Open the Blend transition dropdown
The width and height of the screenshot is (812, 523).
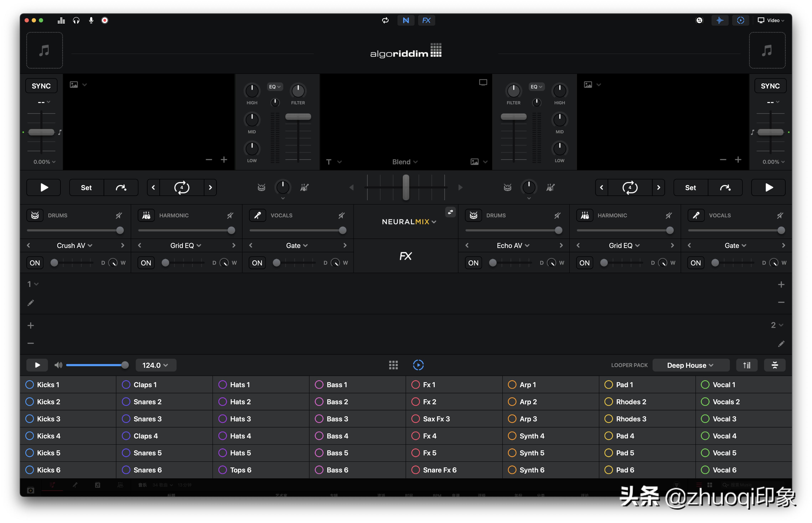[x=405, y=162]
